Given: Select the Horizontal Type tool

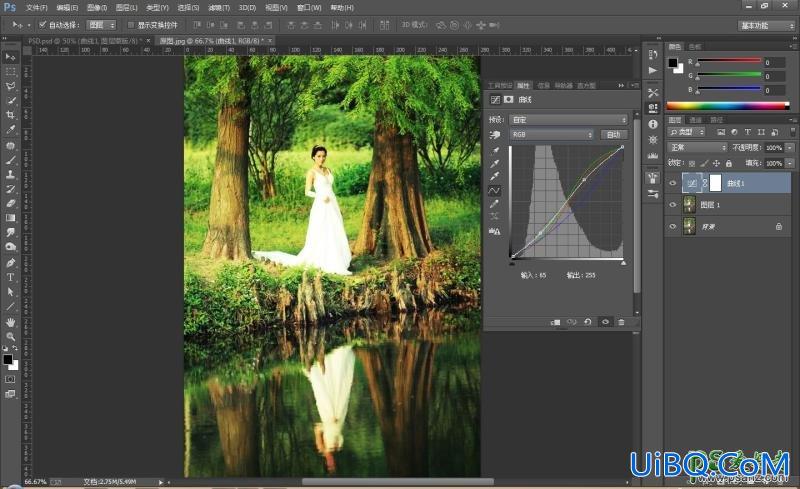Looking at the screenshot, I should (x=10, y=277).
